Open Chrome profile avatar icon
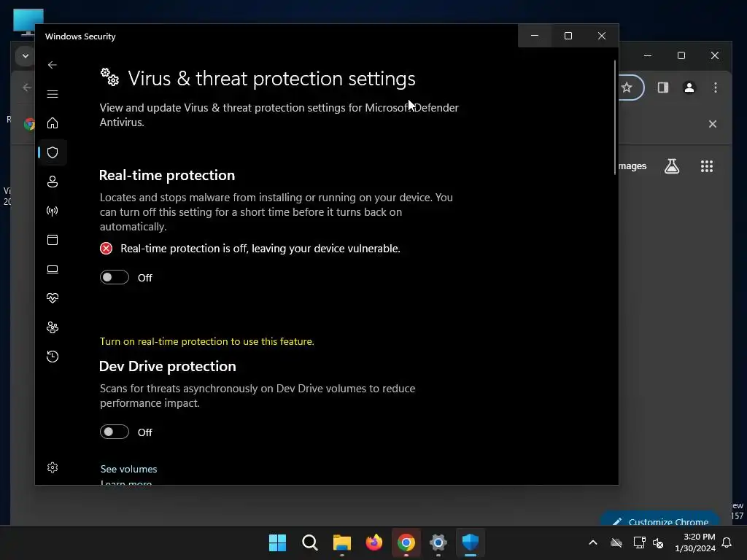 coord(689,87)
